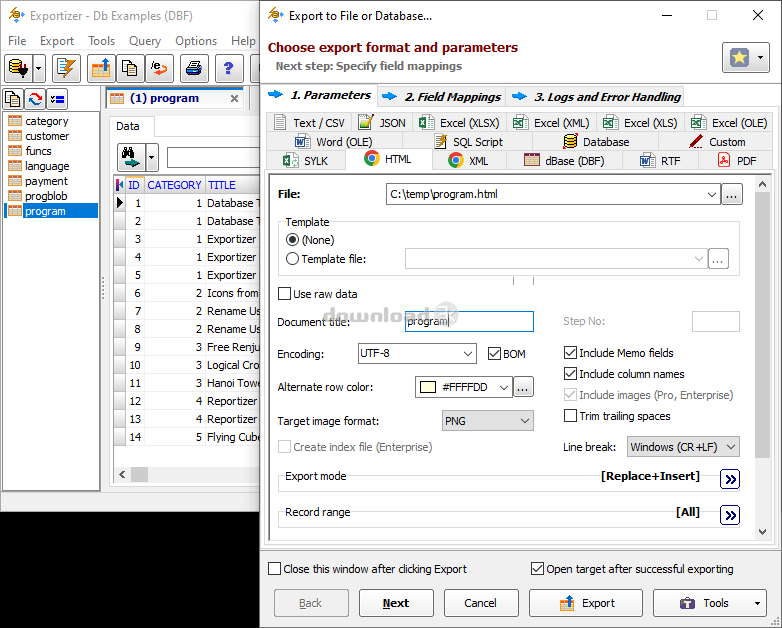782x628 pixels.
Task: Open the File path dropdown
Action: (712, 195)
